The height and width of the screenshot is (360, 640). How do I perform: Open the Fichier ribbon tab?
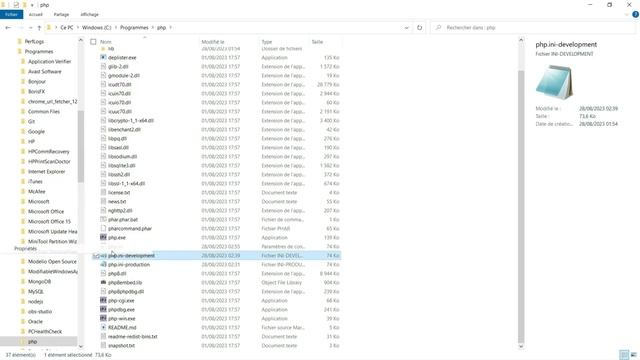[11, 14]
